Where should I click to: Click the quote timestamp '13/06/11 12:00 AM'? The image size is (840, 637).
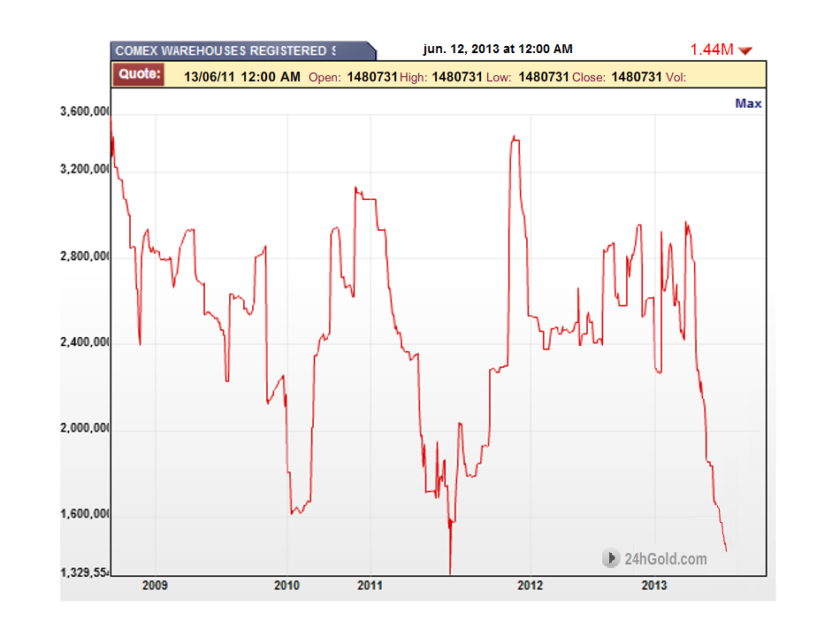(241, 77)
